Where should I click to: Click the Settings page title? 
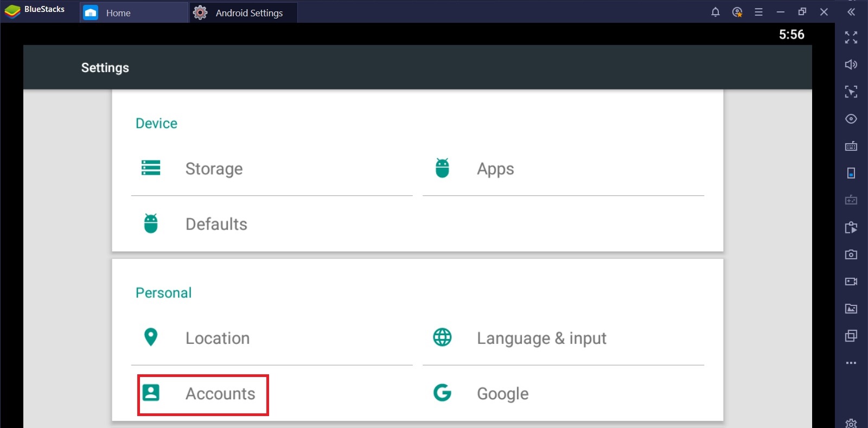click(x=105, y=68)
